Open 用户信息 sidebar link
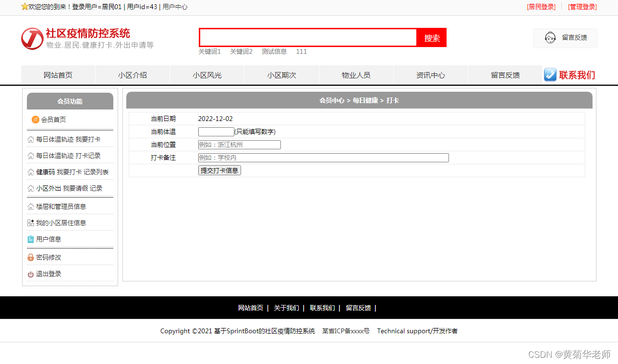Screen dimensions: 618x364 coord(48,239)
